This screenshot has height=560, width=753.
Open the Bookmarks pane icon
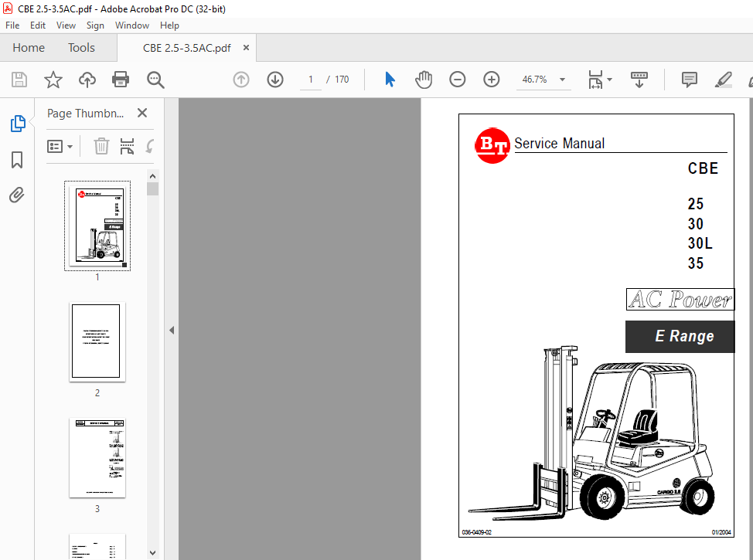17,160
